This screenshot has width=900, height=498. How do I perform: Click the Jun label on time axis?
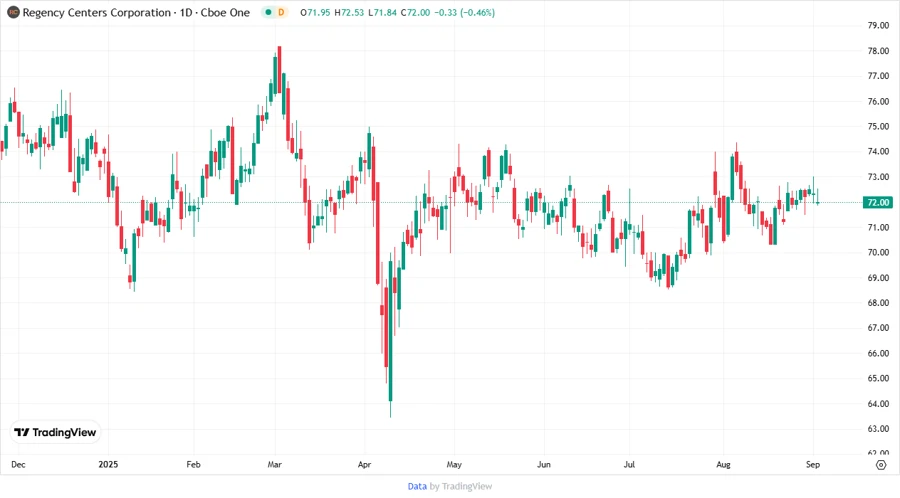544,465
